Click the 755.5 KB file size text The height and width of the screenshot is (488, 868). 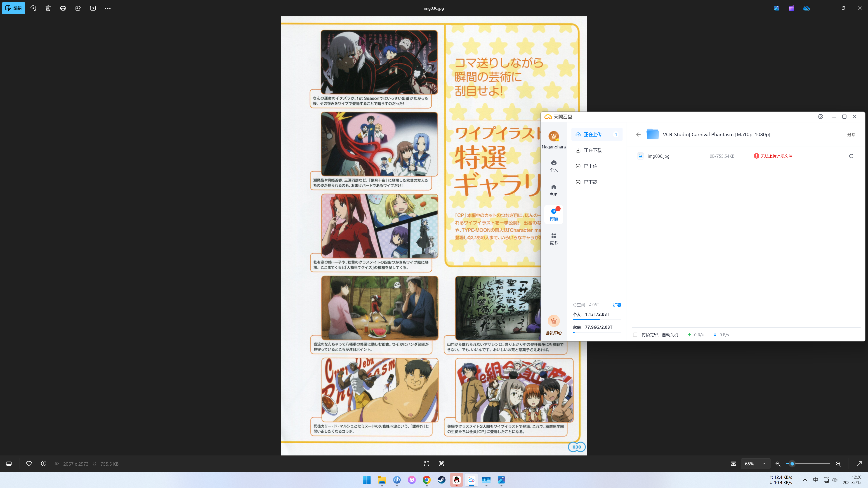(x=109, y=464)
